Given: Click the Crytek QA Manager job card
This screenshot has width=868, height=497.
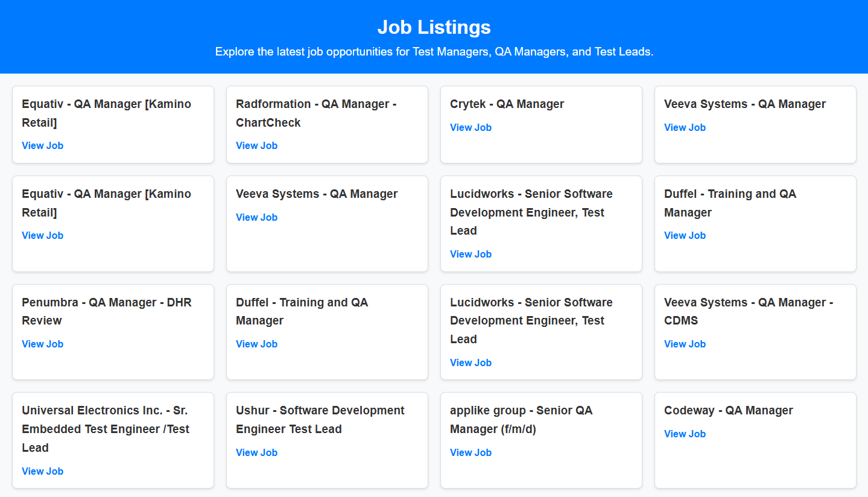Looking at the screenshot, I should tap(541, 124).
